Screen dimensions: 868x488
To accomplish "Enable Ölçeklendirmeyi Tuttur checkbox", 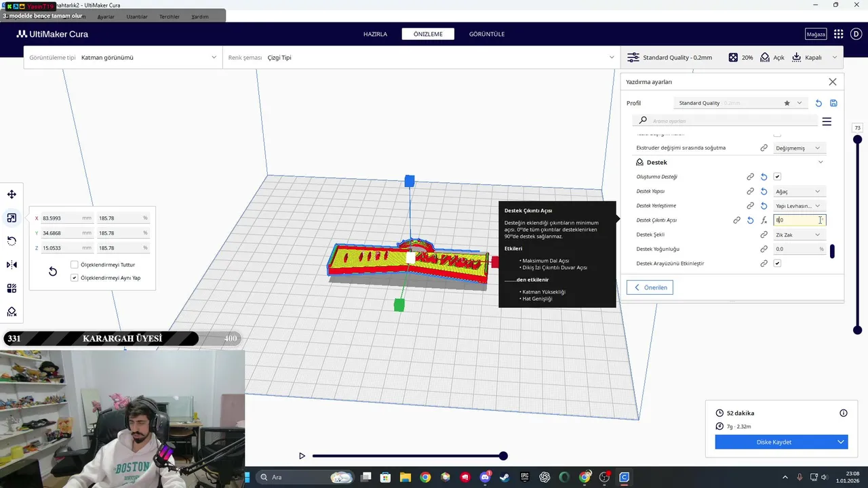I will [x=75, y=264].
